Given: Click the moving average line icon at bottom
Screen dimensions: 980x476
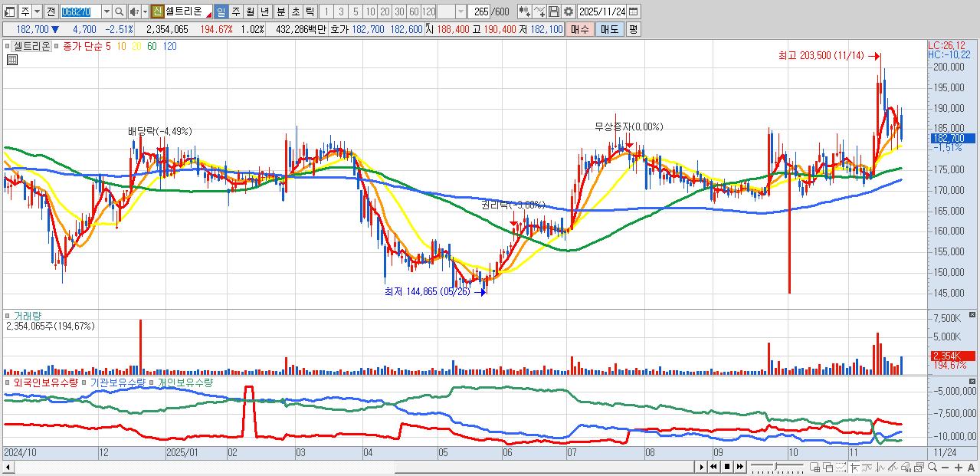Looking at the screenshot, I should point(867,468).
